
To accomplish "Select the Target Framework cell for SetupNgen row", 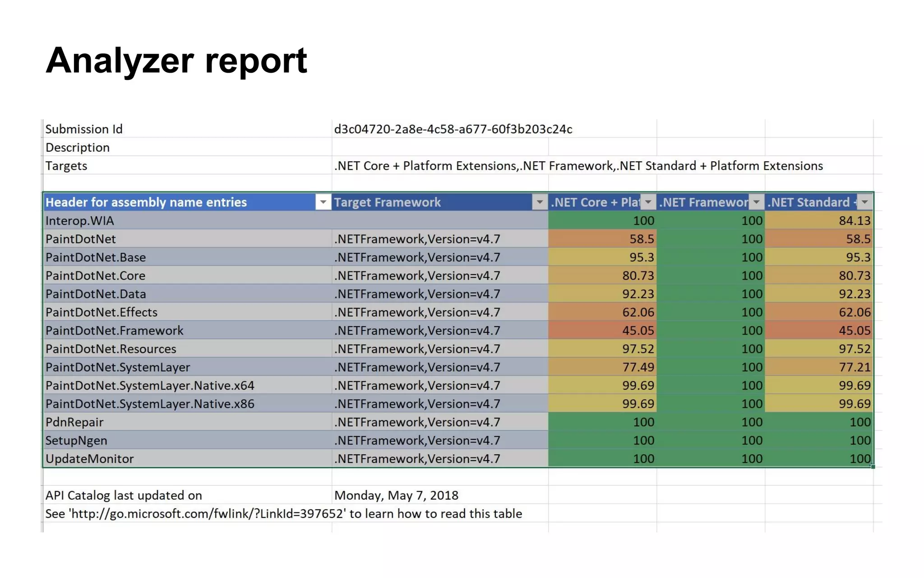I will pos(440,440).
